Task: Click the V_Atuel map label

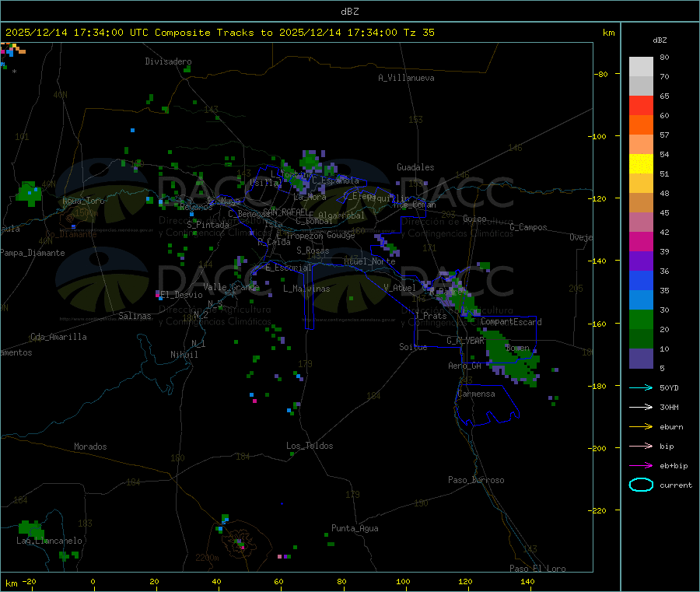Action: point(400,288)
